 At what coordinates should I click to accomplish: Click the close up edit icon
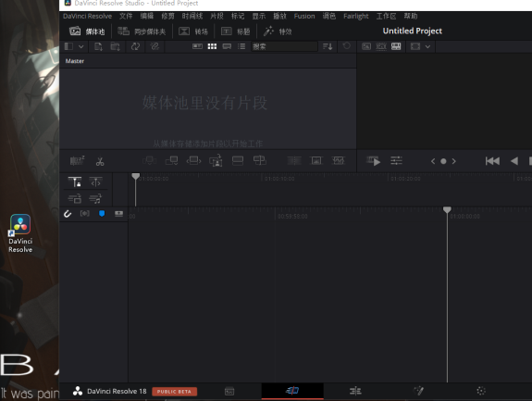pyautogui.click(x=216, y=160)
